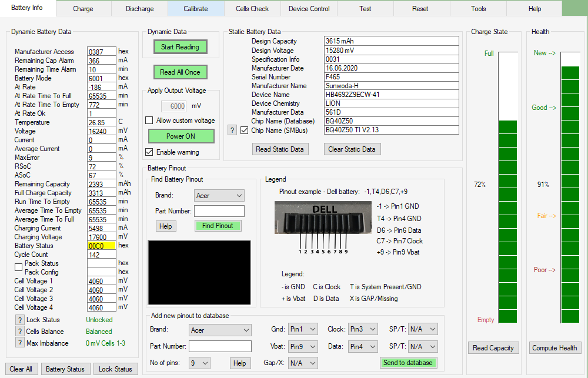Click the Cycle Count value 142

[102, 255]
